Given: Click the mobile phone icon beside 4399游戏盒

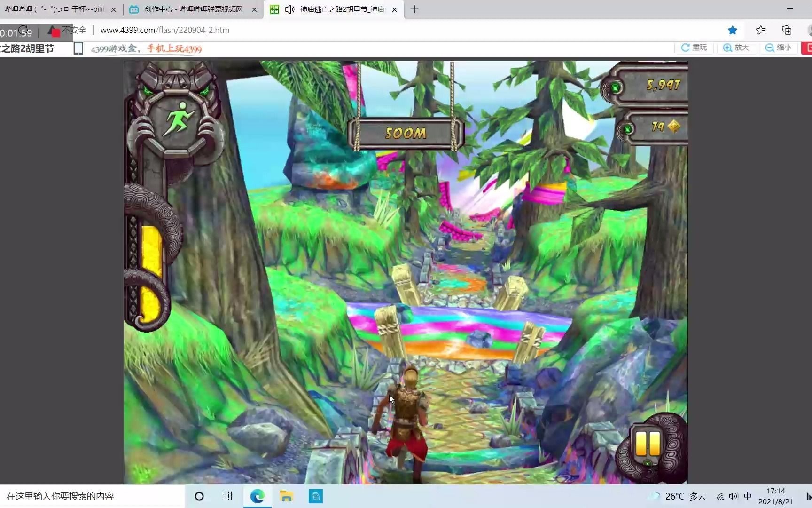Looking at the screenshot, I should 78,48.
